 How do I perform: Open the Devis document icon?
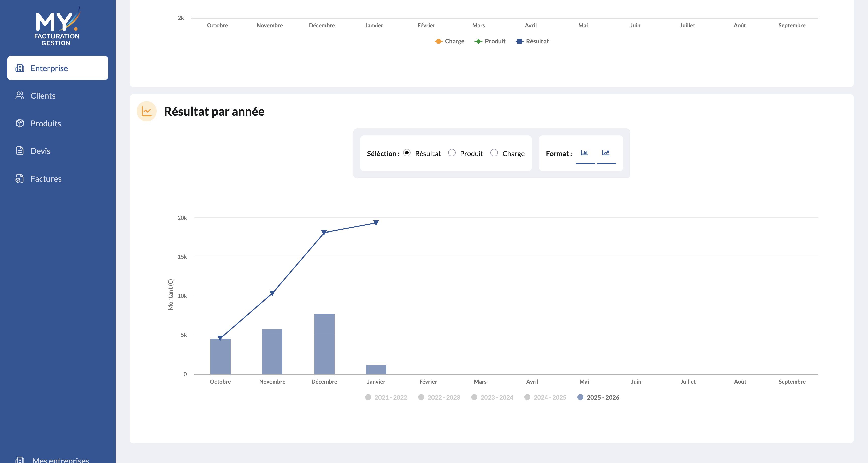pyautogui.click(x=20, y=151)
